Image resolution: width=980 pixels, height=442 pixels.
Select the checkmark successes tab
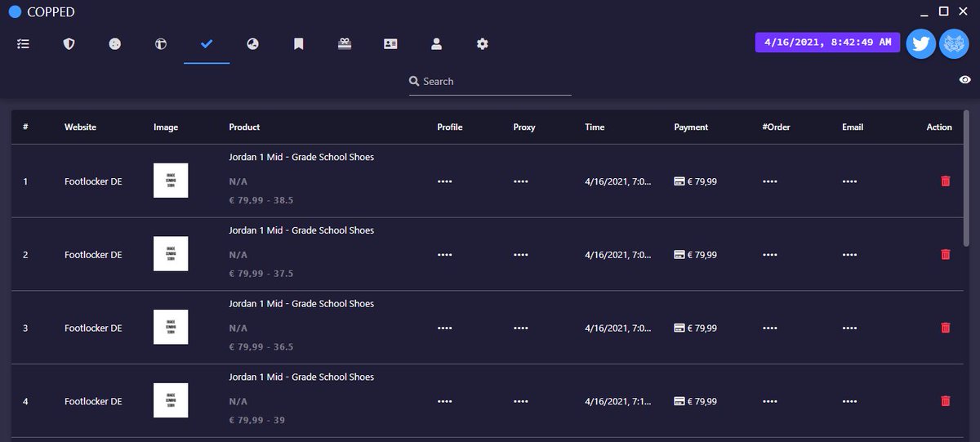click(207, 44)
